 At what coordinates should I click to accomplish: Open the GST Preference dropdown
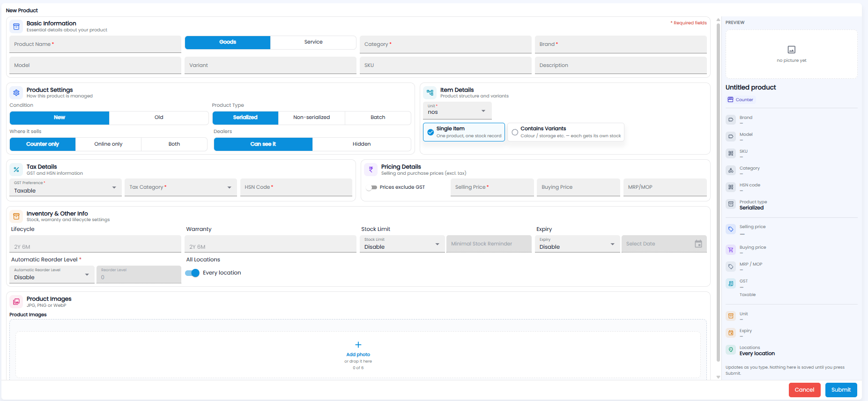(x=66, y=187)
